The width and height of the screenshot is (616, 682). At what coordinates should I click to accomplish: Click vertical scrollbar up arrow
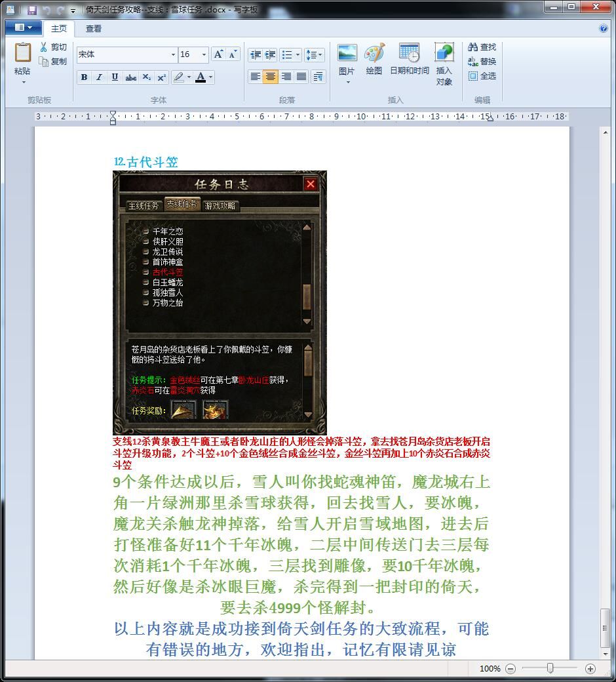tap(605, 132)
